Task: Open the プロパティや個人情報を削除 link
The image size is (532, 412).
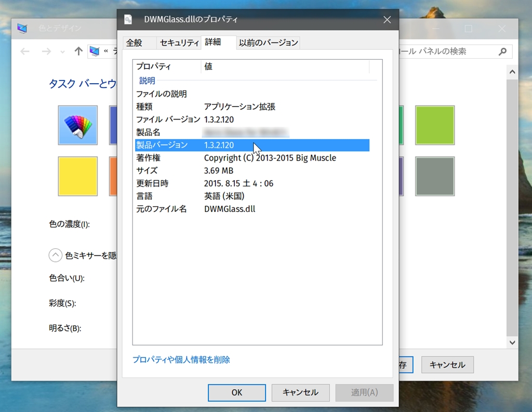Action: tap(181, 360)
